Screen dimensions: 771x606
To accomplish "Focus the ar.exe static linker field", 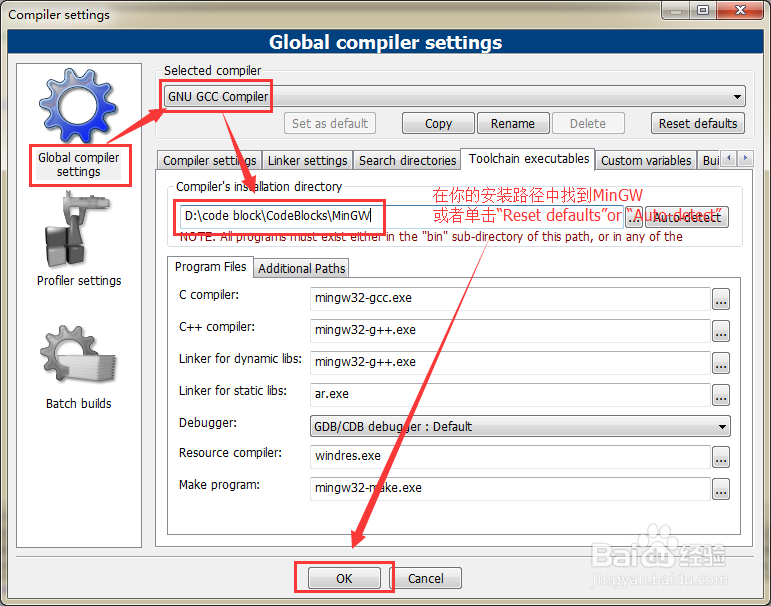I will tap(510, 394).
